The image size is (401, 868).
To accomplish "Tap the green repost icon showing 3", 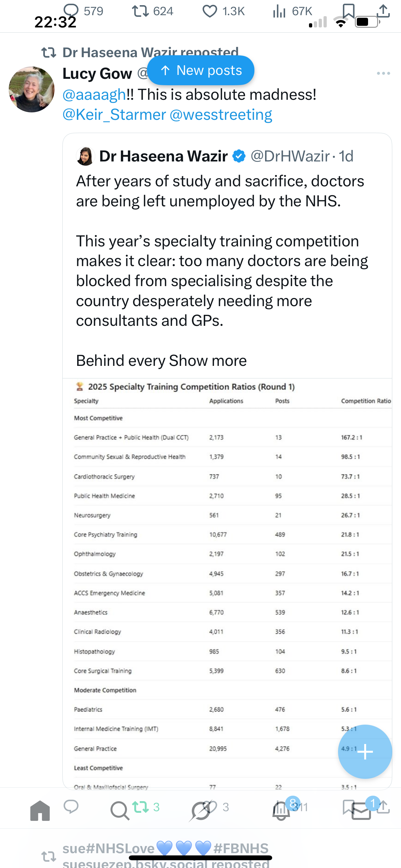I will coord(140,807).
